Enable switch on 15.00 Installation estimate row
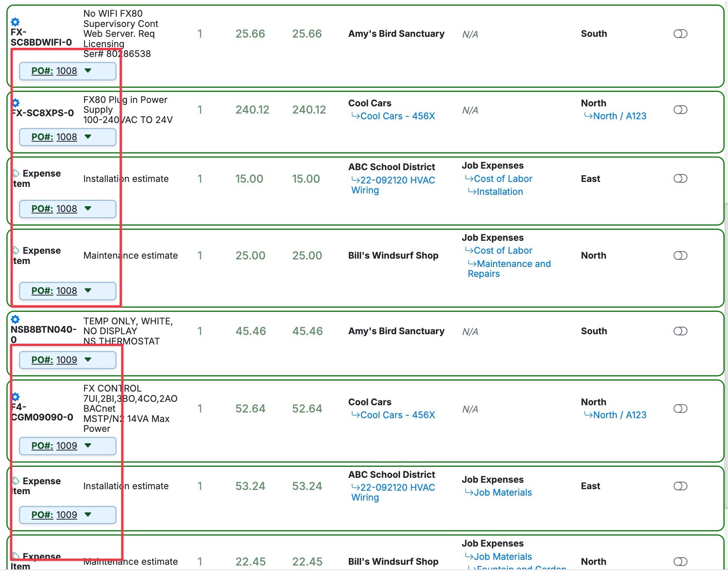 (x=680, y=179)
